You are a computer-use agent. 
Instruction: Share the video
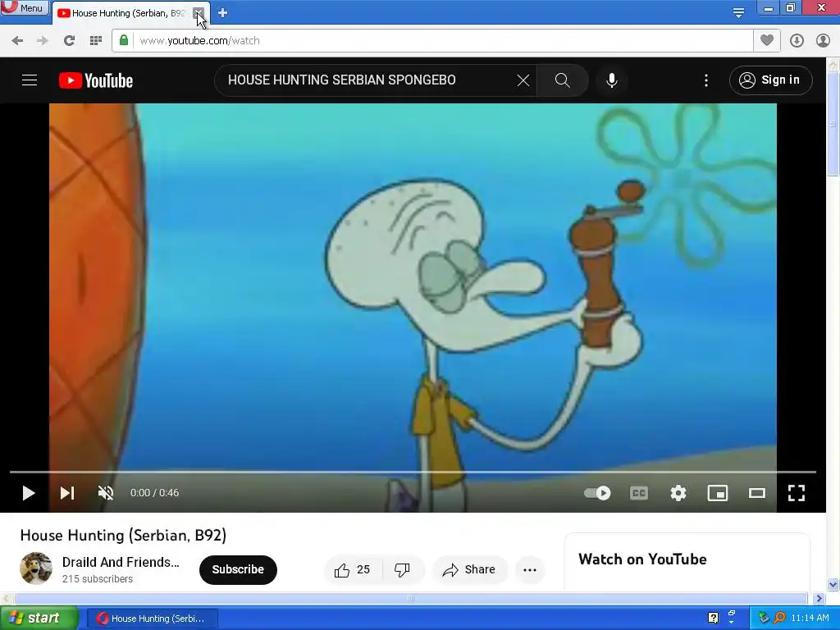coord(468,570)
